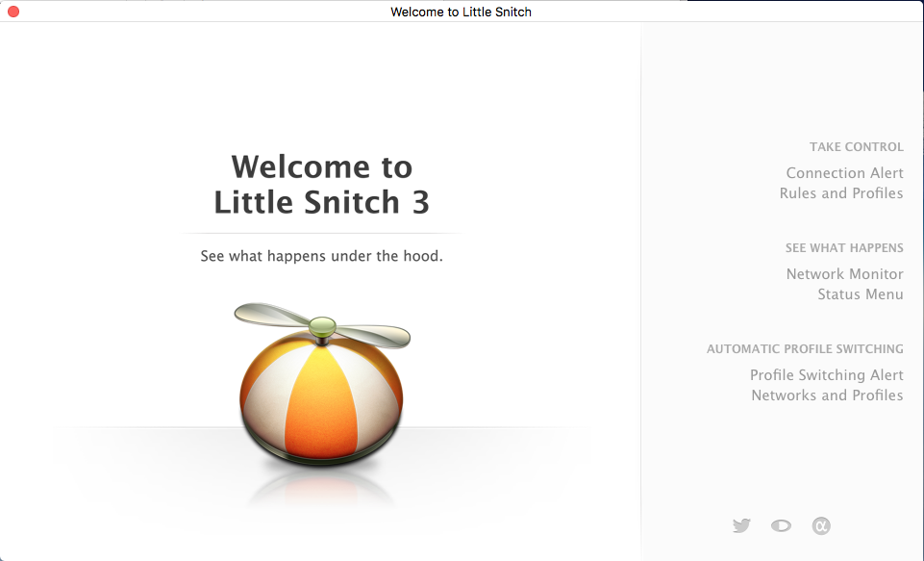Open Profile Switching Alert
Screen dimensions: 924x561
pos(826,375)
